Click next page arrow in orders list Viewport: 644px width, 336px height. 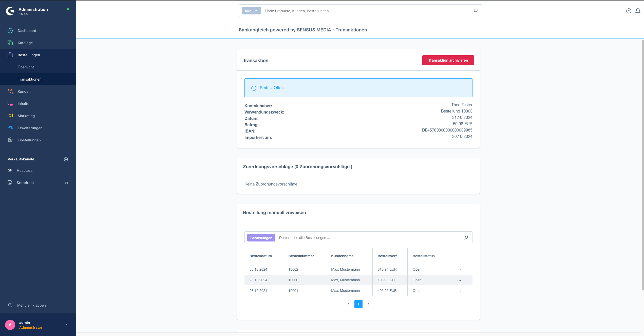pyautogui.click(x=368, y=304)
